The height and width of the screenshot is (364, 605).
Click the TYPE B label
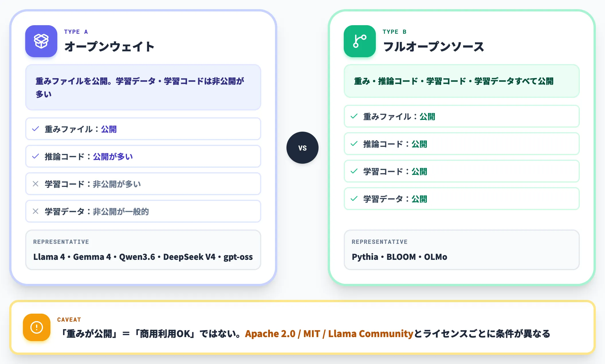pyautogui.click(x=394, y=32)
